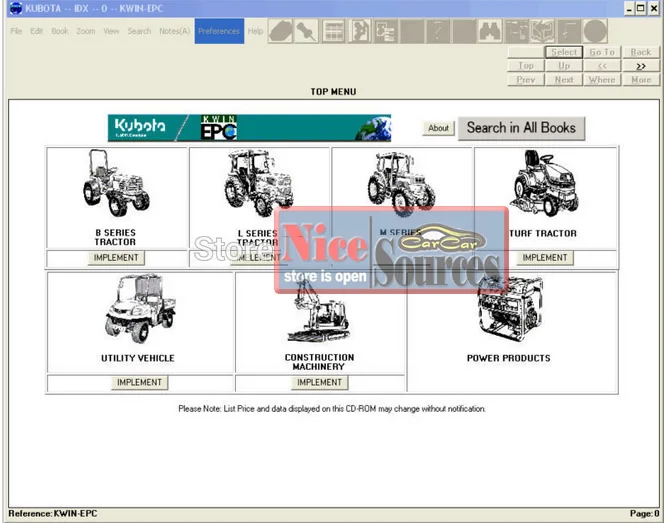Click the Up navigation button
664x523 pixels.
point(564,66)
